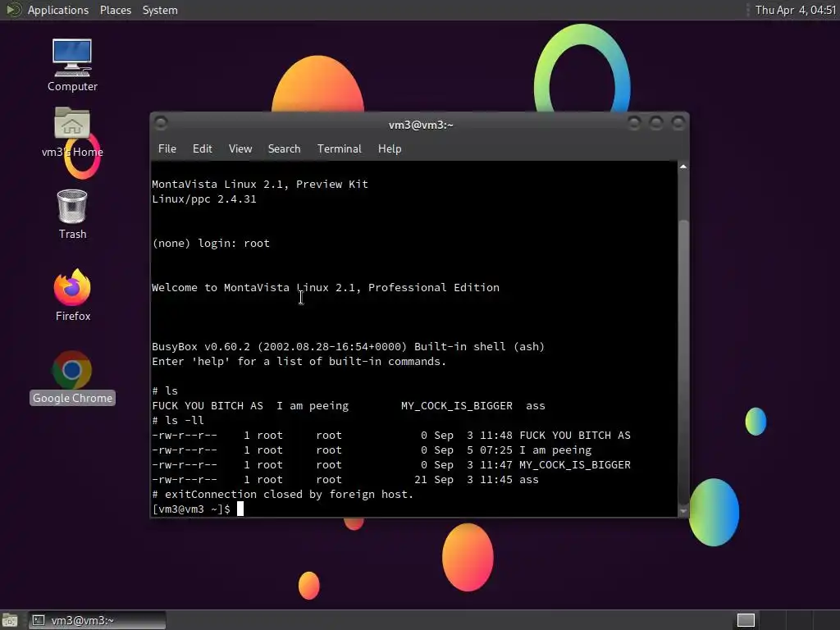Open the Applications menu in top panel
This screenshot has width=840, height=630.
(58, 10)
